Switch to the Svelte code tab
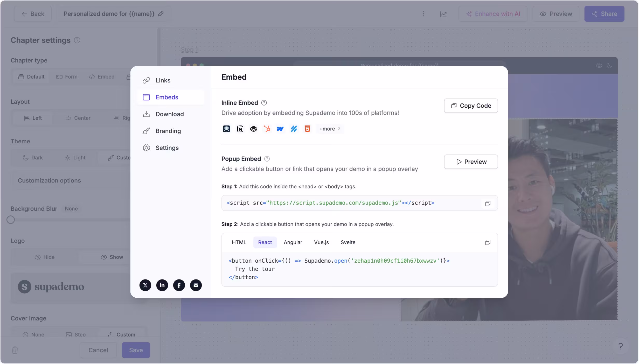 [348, 242]
